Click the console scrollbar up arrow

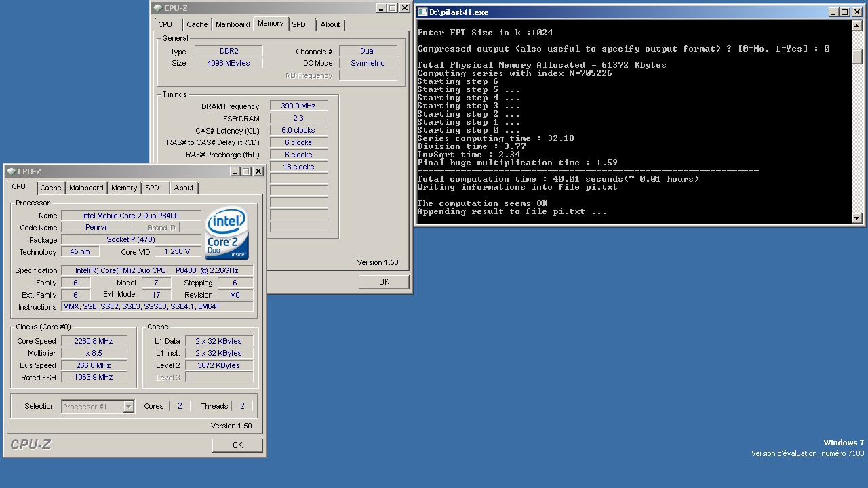coord(857,26)
